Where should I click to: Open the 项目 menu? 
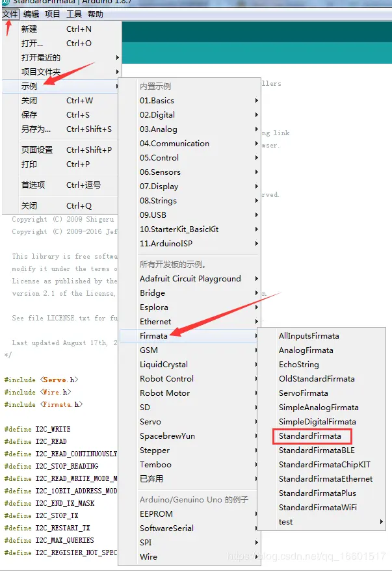tap(52, 14)
